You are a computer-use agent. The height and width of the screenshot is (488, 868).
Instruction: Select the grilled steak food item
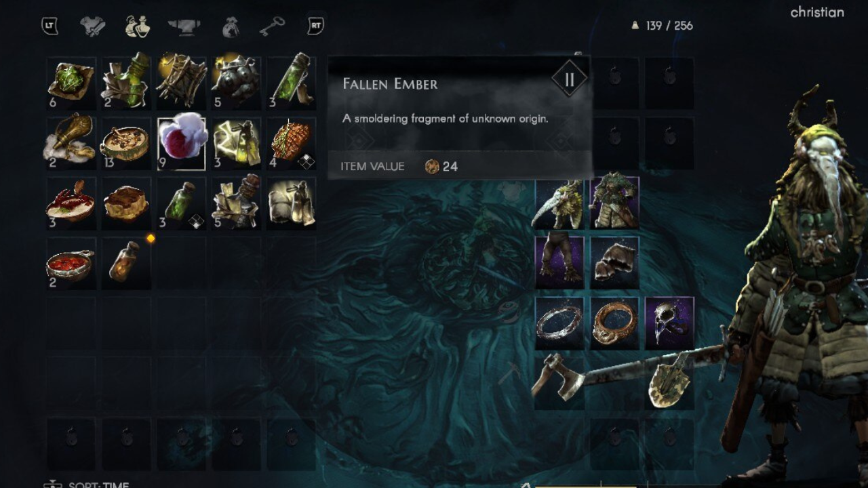[291, 142]
